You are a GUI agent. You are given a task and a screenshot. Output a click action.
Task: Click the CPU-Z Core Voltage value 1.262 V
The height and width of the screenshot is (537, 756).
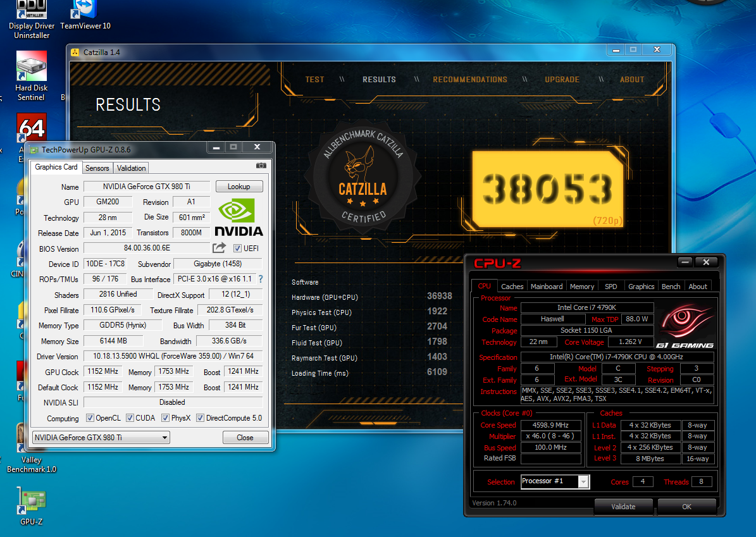(630, 342)
